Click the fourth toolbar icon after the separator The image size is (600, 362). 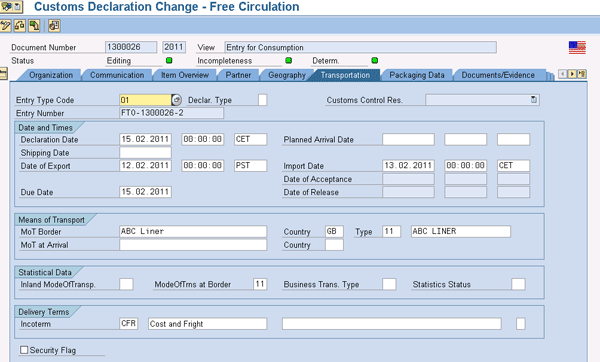pyautogui.click(x=54, y=26)
